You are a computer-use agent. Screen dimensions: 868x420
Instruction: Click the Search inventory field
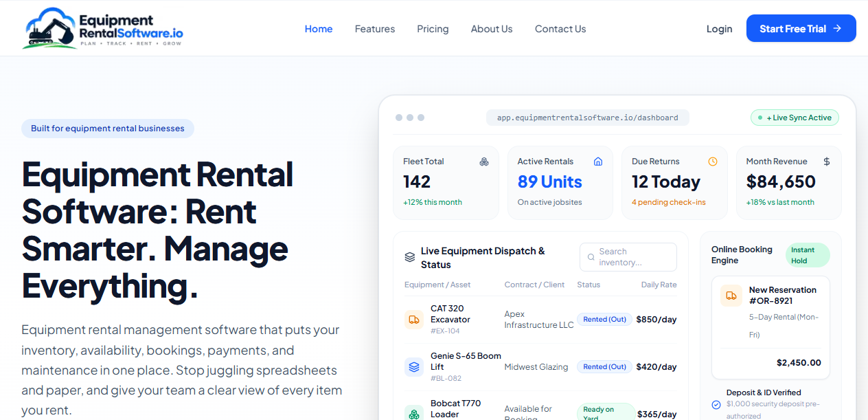(x=628, y=257)
